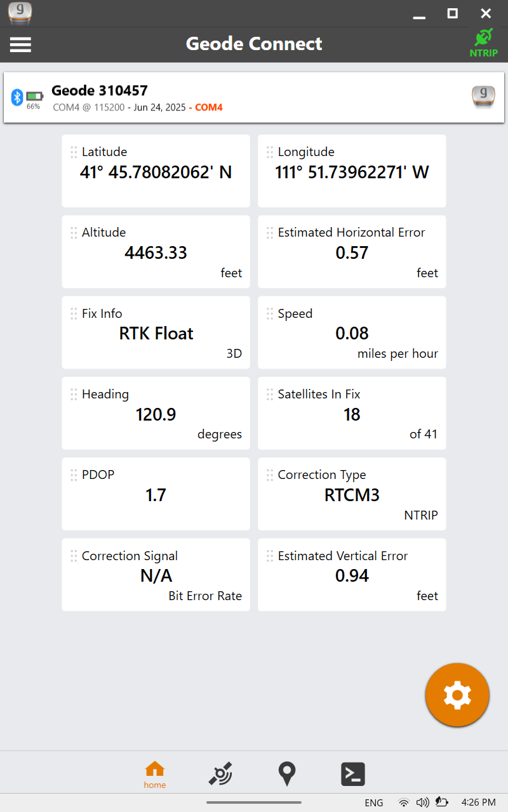Click the Geode receiver icon on device card
Screen dimensions: 508x812
point(483,96)
